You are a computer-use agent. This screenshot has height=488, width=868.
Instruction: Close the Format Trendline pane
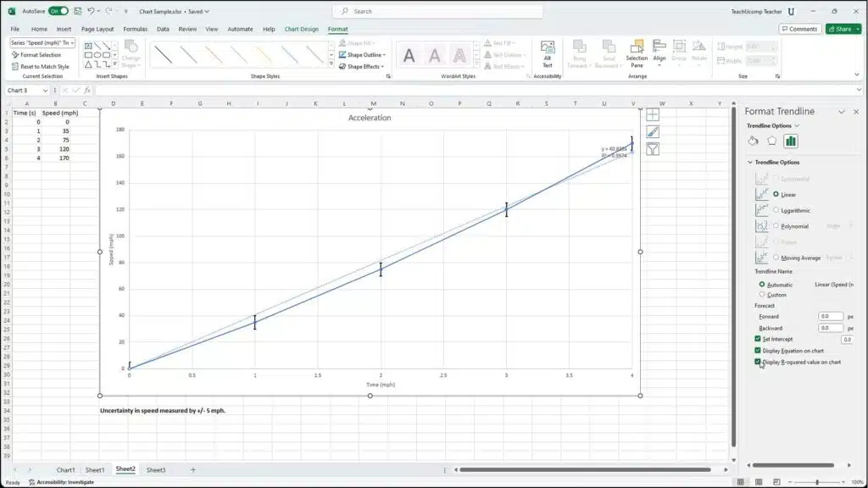(x=856, y=112)
